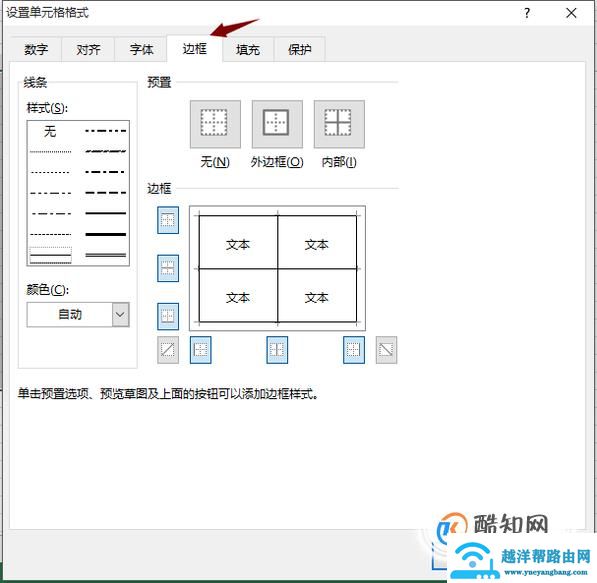Select the medium dash-dot-dot line style
Screen dimensions: 597x583
click(105, 131)
